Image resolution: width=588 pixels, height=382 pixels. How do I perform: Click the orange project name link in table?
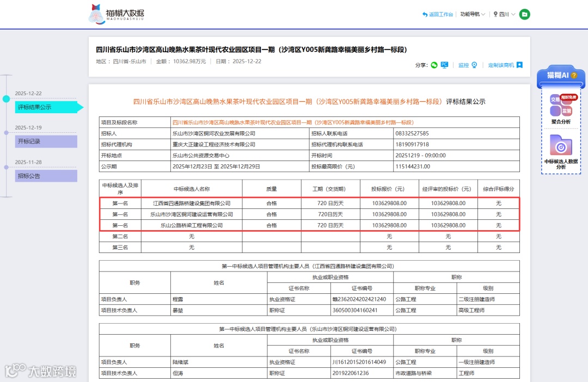(x=293, y=122)
